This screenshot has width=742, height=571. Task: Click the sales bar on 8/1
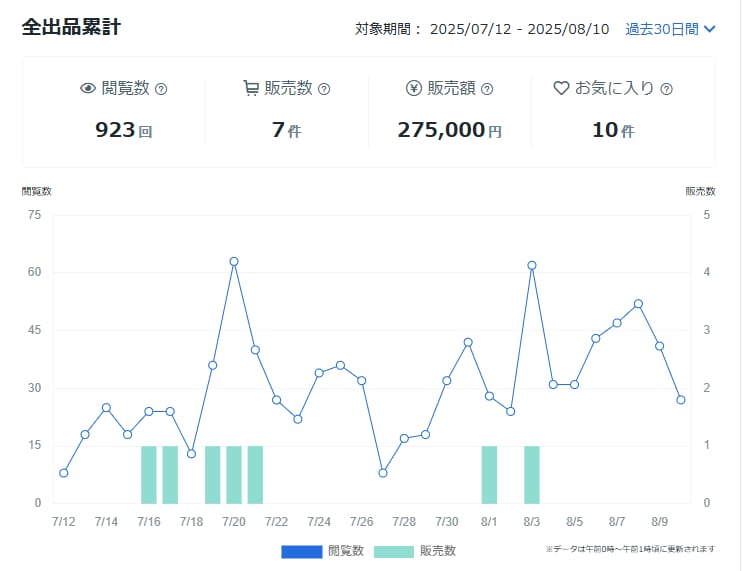click(489, 475)
